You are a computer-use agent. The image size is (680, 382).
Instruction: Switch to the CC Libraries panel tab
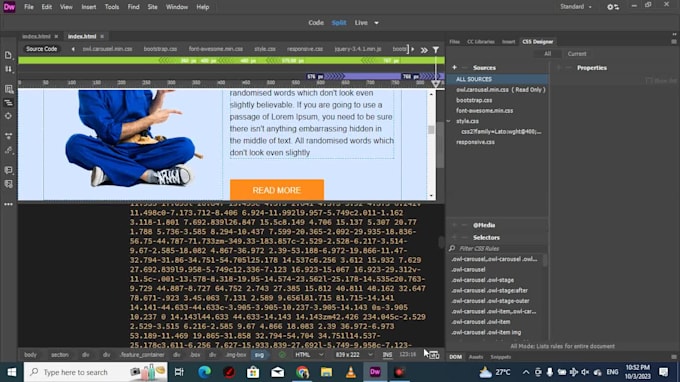point(481,42)
